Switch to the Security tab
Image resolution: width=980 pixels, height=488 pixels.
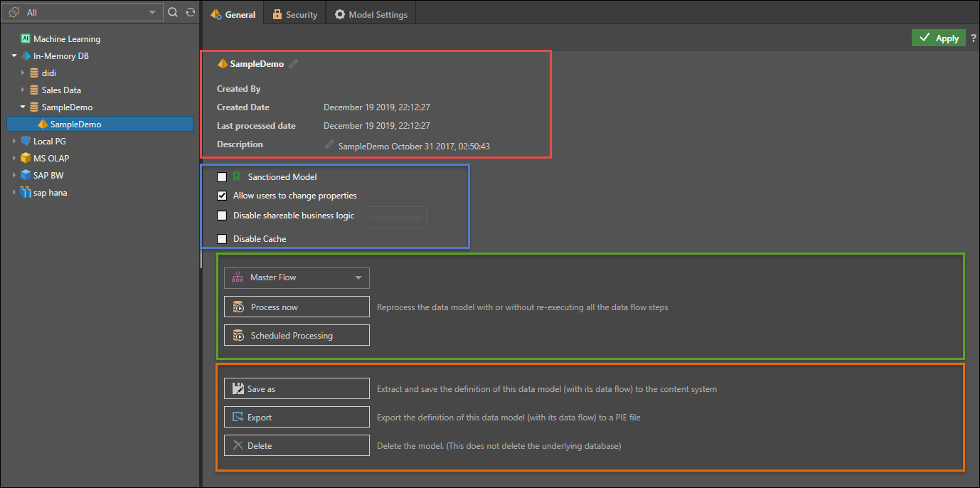point(294,15)
